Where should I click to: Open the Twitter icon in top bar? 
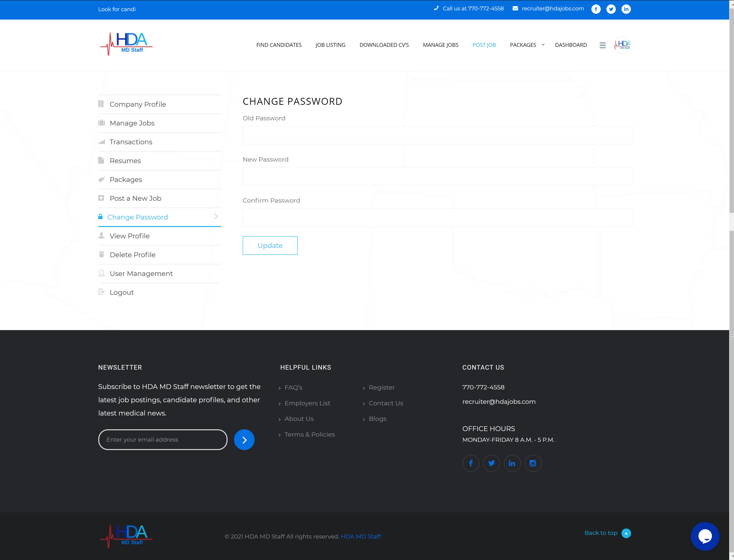pos(611,9)
